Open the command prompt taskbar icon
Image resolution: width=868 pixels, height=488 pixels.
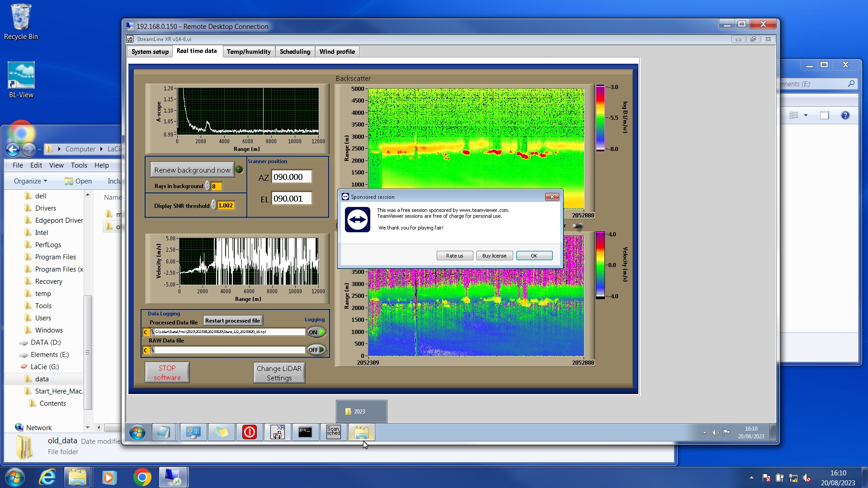pos(305,432)
